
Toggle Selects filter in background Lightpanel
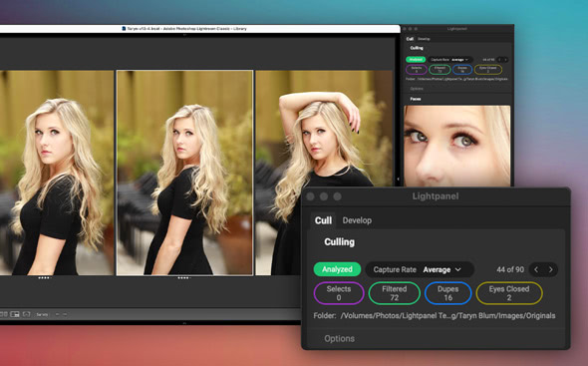pyautogui.click(x=417, y=70)
